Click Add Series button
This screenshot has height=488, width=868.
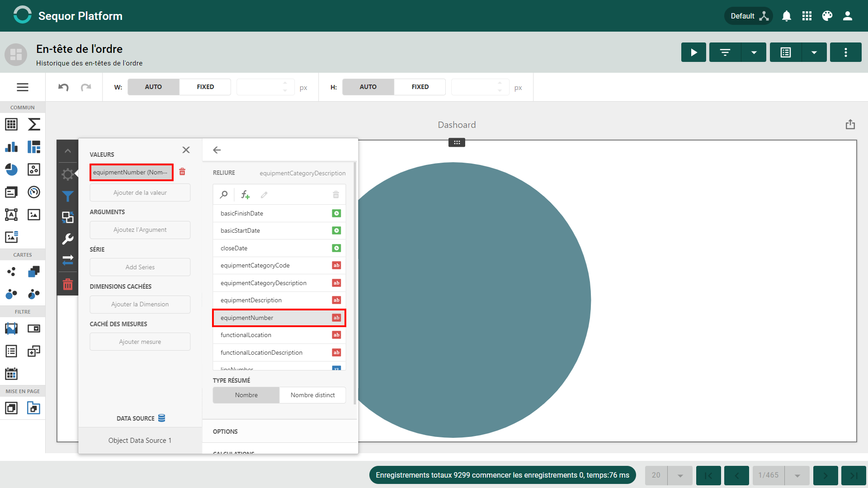(x=140, y=267)
